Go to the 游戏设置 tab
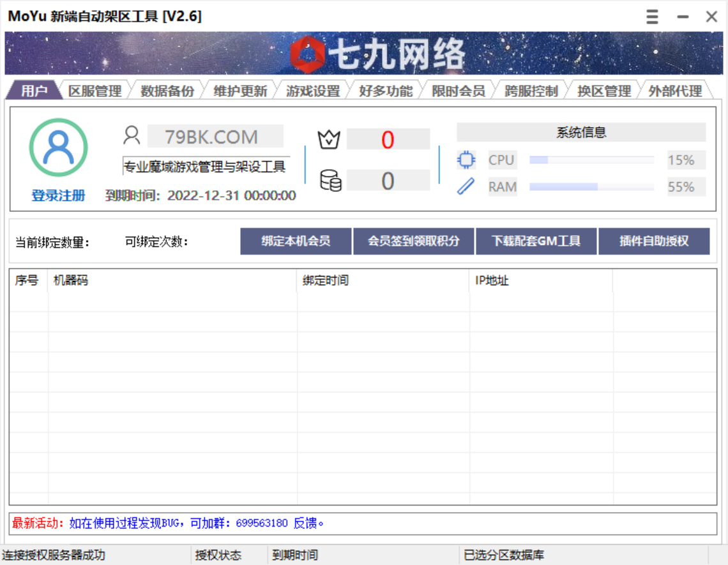This screenshot has height=565, width=728. (x=313, y=91)
